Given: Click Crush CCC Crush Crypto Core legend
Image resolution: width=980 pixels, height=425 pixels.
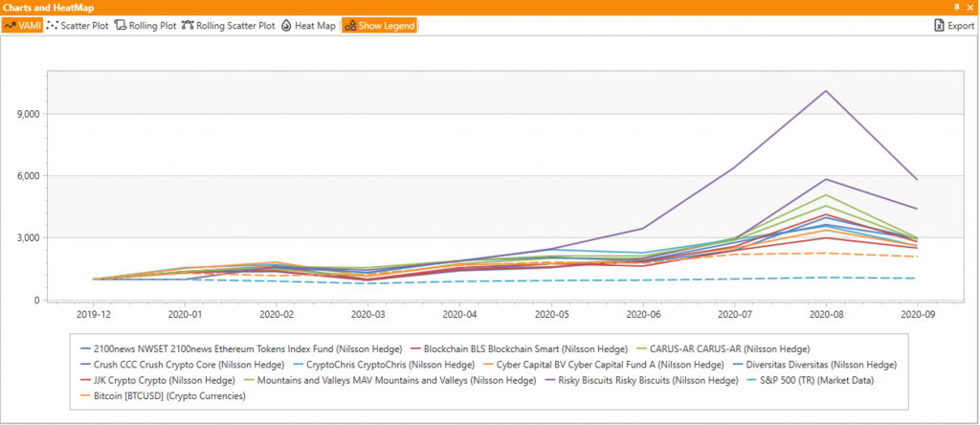Looking at the screenshot, I should click(x=182, y=365).
